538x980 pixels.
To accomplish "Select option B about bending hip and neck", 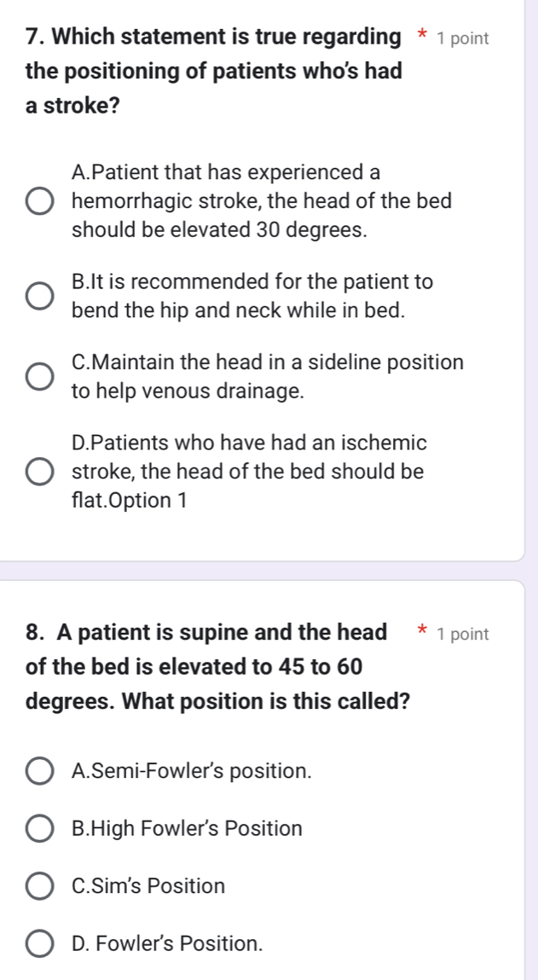I will [38, 296].
